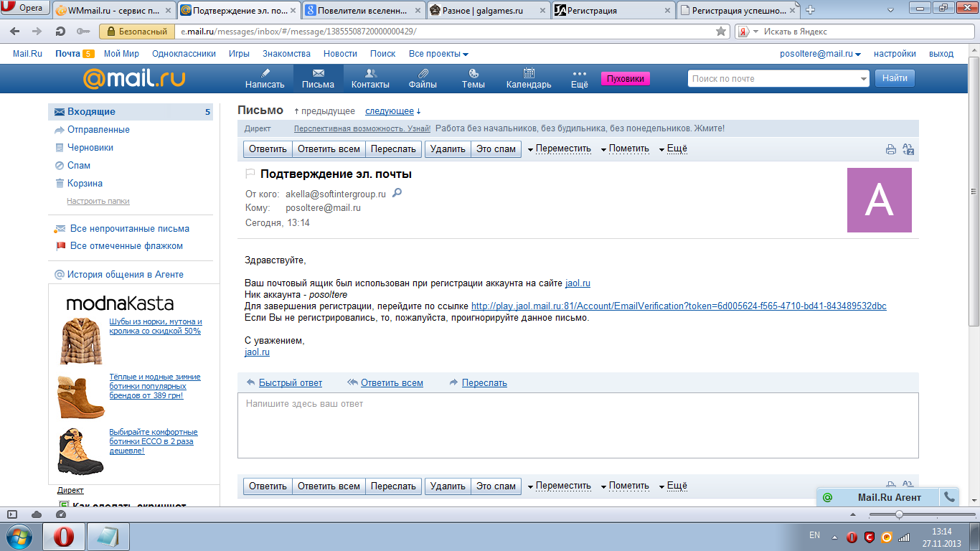This screenshot has width=980, height=551.
Task: Click the pink Пуховики button
Action: tap(626, 79)
